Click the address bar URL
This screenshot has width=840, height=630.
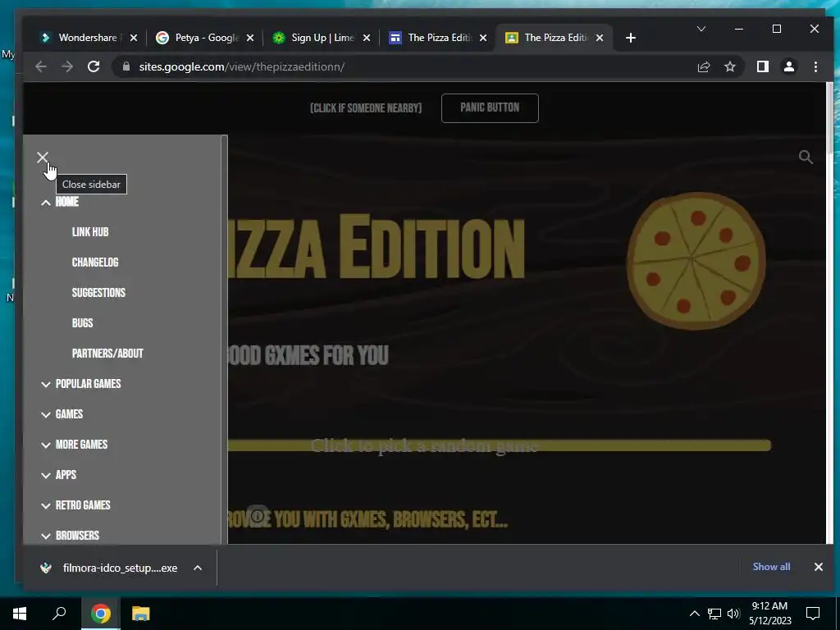point(242,67)
